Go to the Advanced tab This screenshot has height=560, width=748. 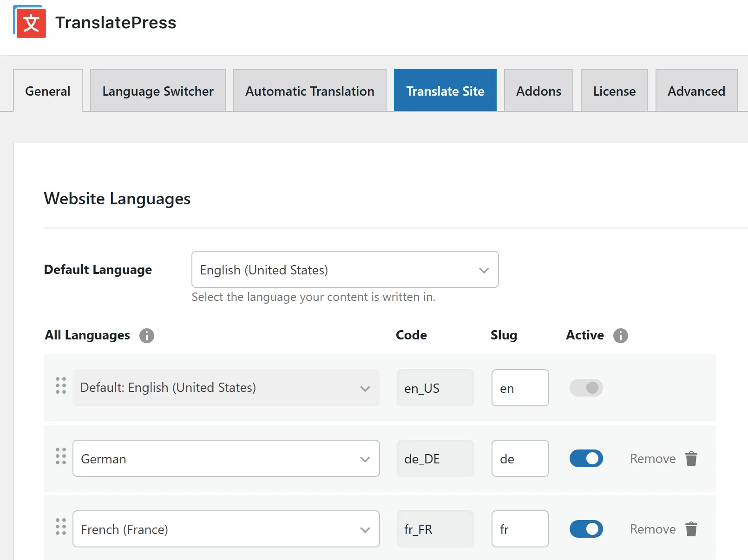pos(696,91)
